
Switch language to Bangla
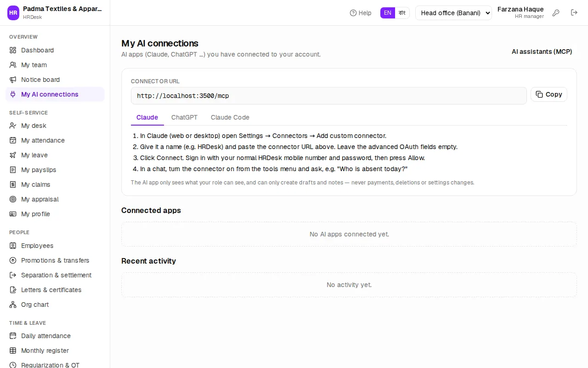click(x=402, y=13)
